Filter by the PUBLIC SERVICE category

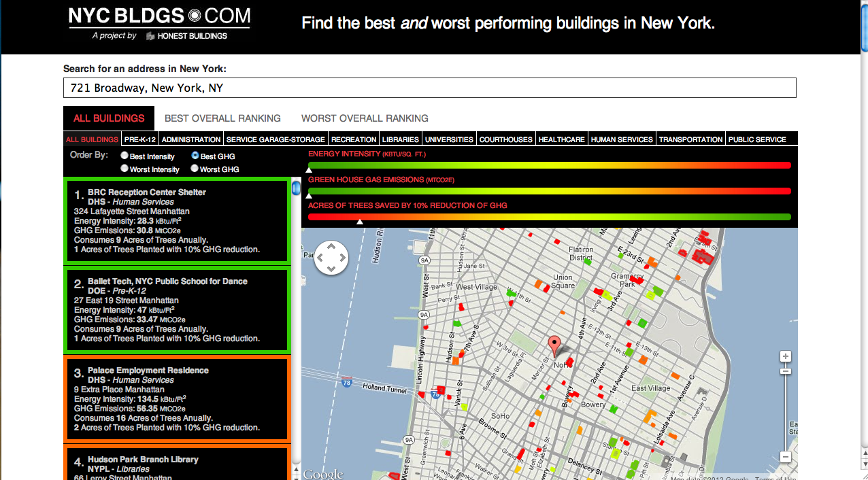tap(757, 139)
